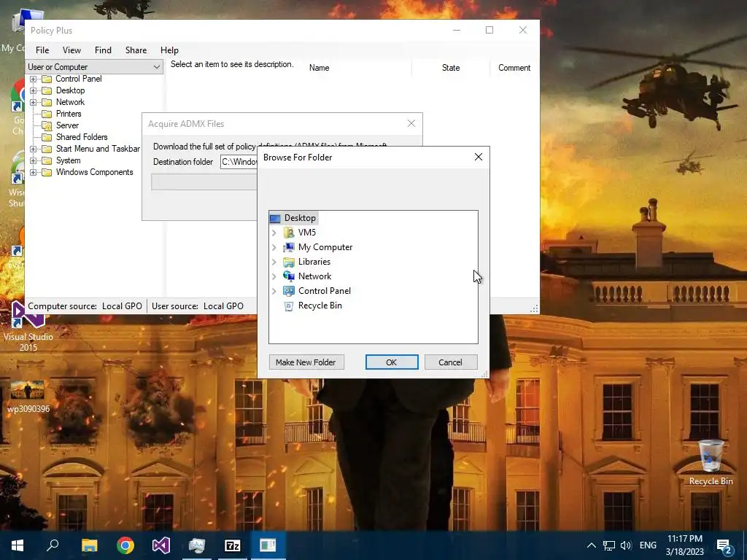
Task: Close the Acquire ADMX Files dialog
Action: pyautogui.click(x=411, y=123)
